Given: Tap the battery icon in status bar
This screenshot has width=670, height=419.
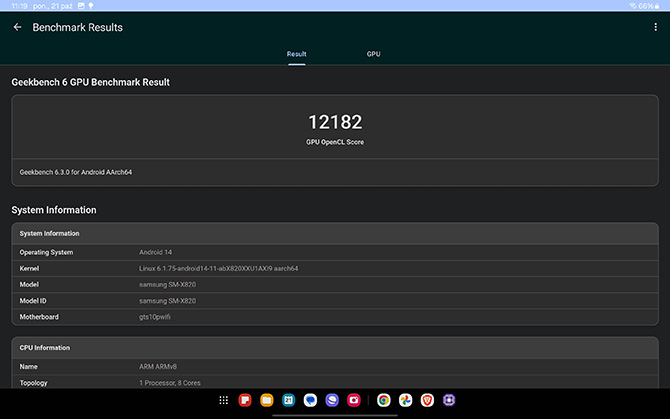Looking at the screenshot, I should (x=657, y=6).
